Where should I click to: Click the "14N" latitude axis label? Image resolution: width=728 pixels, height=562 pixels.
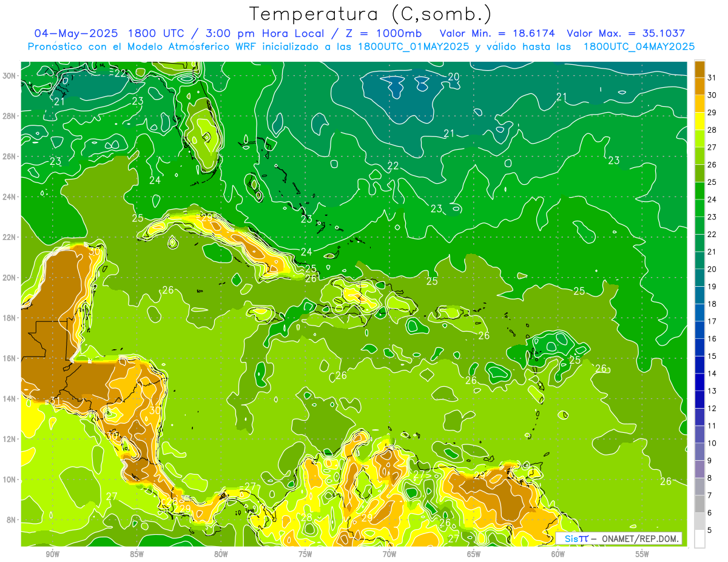coord(9,398)
